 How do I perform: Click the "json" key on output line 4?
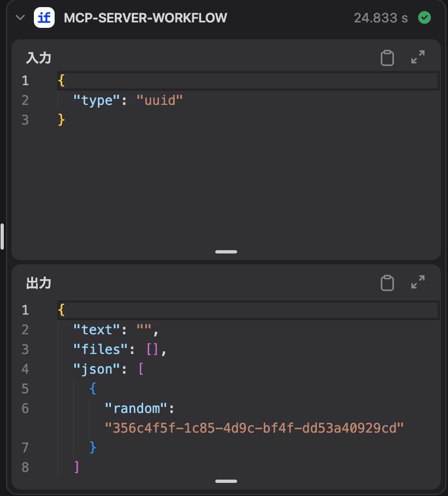pos(97,369)
